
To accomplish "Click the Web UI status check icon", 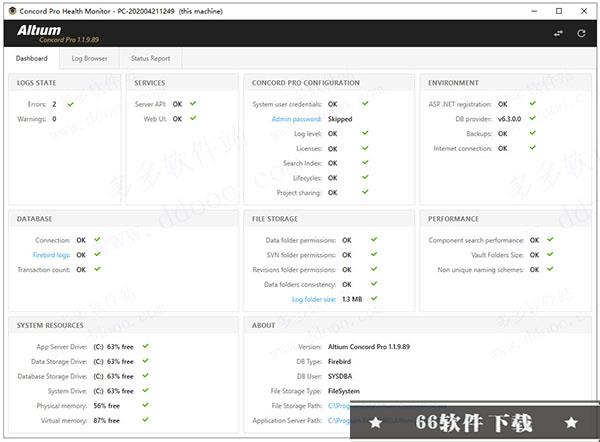I will coord(193,118).
